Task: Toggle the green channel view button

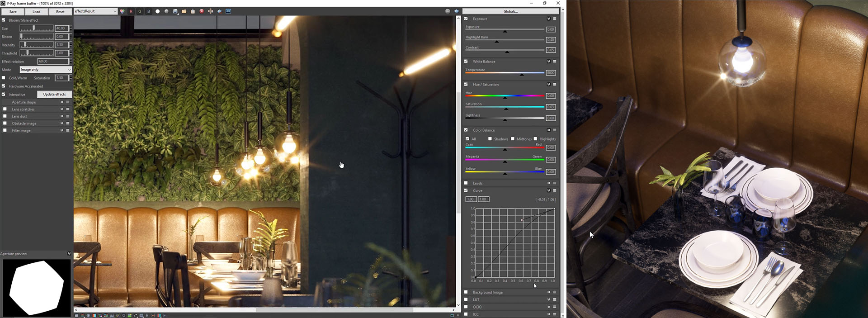Action: click(140, 11)
